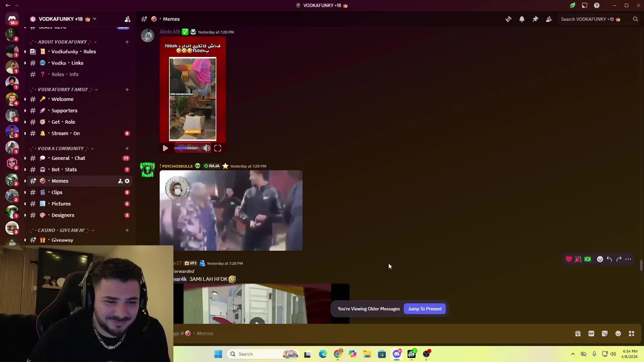
Task: Open the Roles Info channel
Action: click(x=79, y=74)
